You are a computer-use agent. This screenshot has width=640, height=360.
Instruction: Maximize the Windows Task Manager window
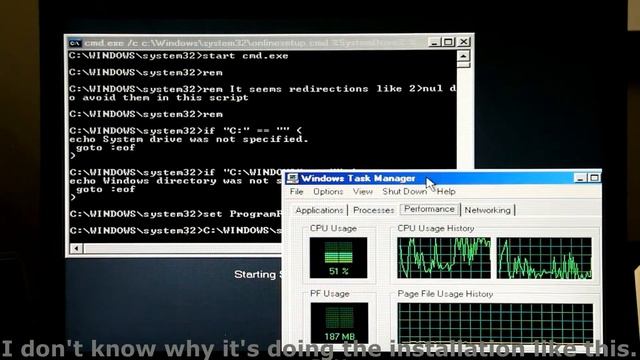click(594, 178)
